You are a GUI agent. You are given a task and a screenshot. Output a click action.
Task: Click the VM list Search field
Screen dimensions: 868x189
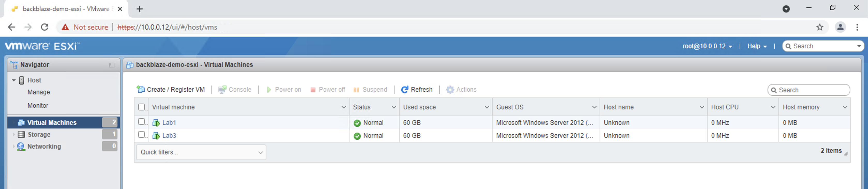809,90
